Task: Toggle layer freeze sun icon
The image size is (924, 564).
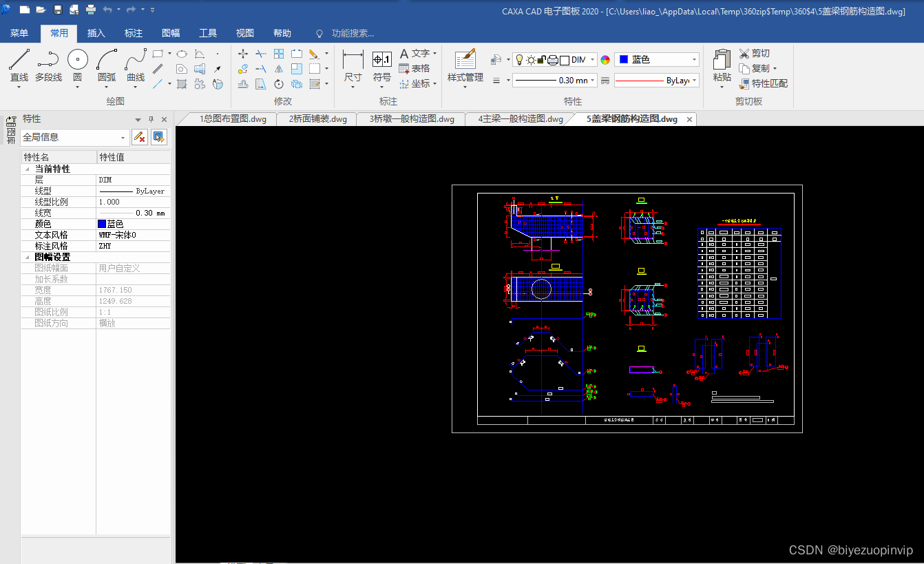Action: point(531,60)
